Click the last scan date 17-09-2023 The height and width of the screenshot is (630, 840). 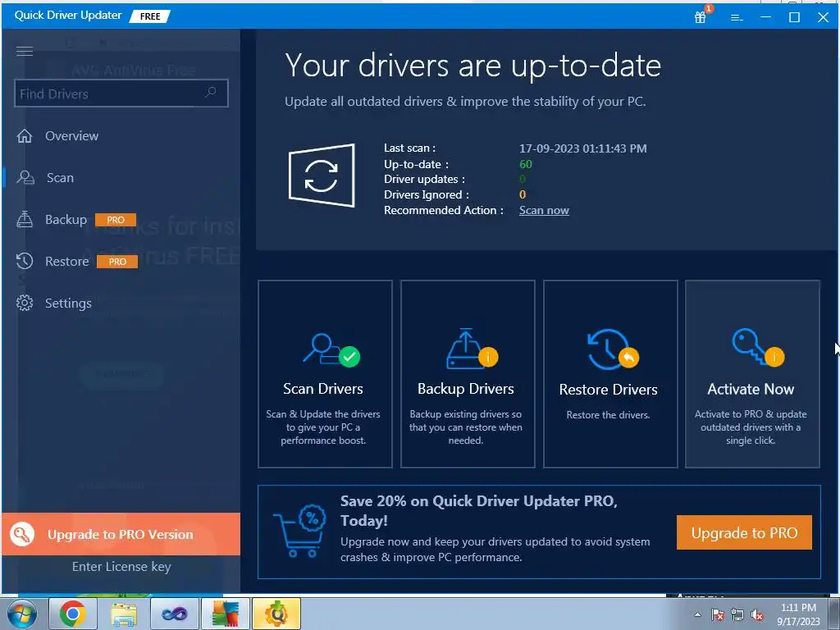tap(583, 148)
